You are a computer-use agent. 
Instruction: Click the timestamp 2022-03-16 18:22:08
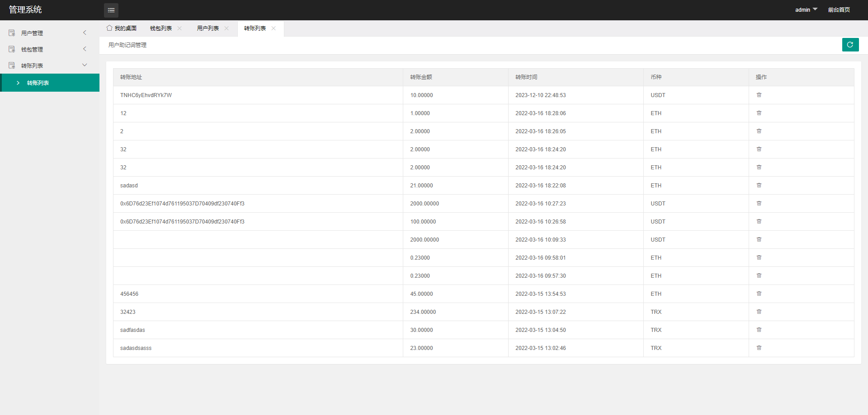[x=541, y=186]
